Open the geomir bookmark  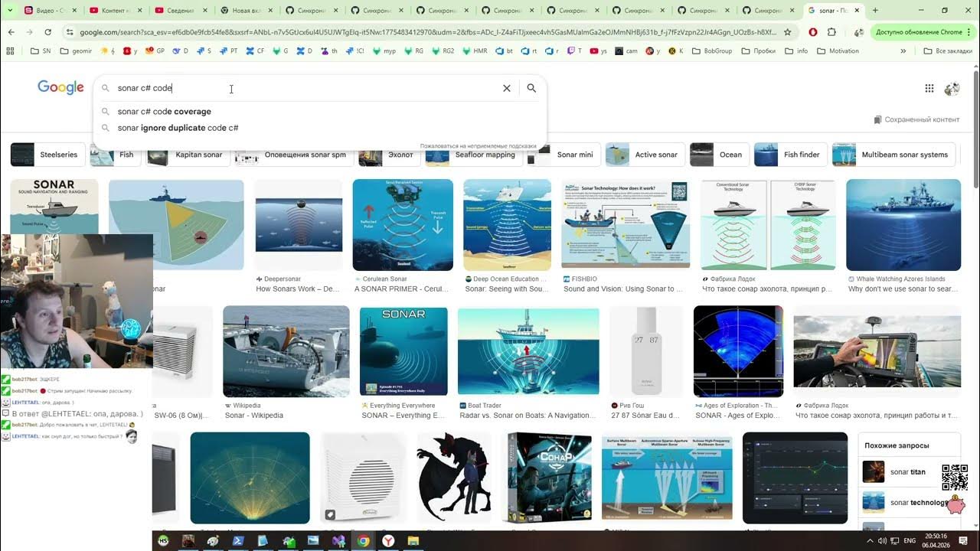coord(75,51)
